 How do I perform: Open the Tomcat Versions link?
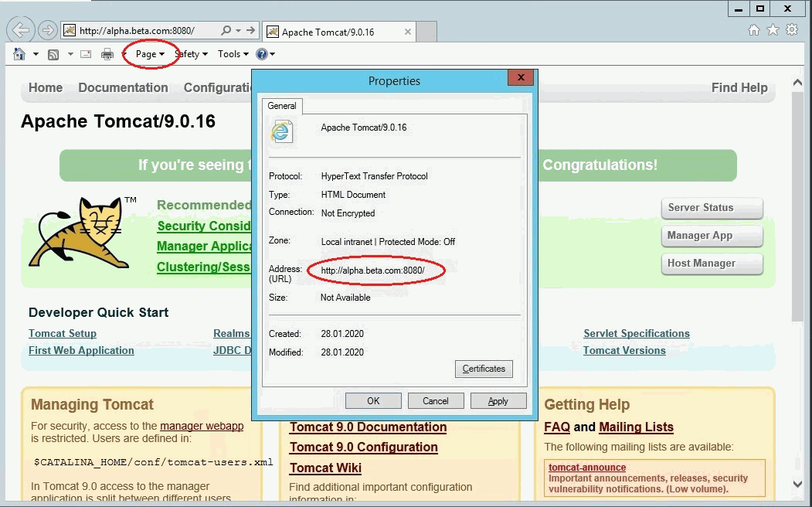[624, 350]
